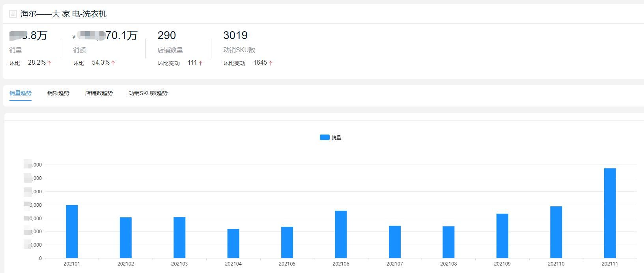Click the 202108 bar

[x=448, y=242]
